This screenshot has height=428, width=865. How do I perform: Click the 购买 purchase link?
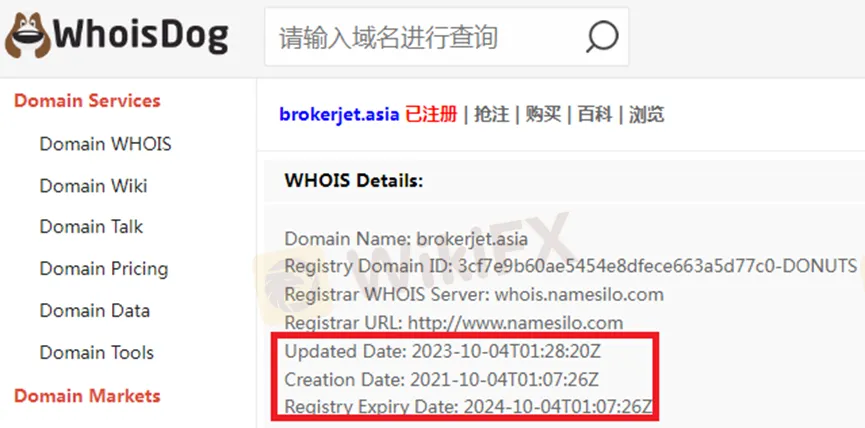(x=543, y=115)
